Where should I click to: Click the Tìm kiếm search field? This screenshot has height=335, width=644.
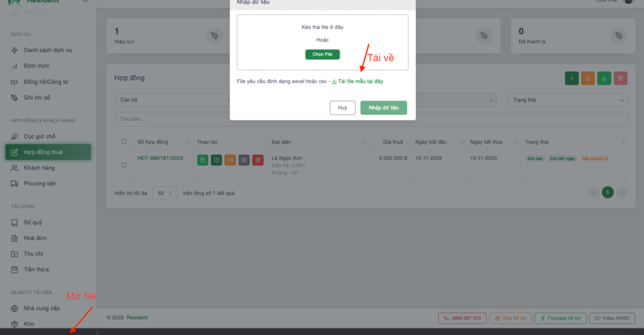371,119
